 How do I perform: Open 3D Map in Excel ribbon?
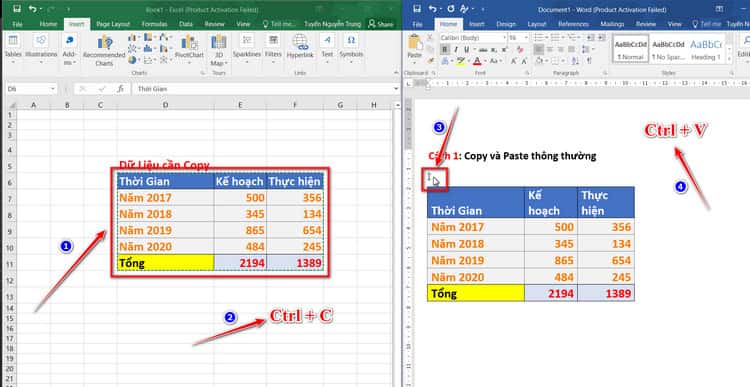(x=219, y=50)
